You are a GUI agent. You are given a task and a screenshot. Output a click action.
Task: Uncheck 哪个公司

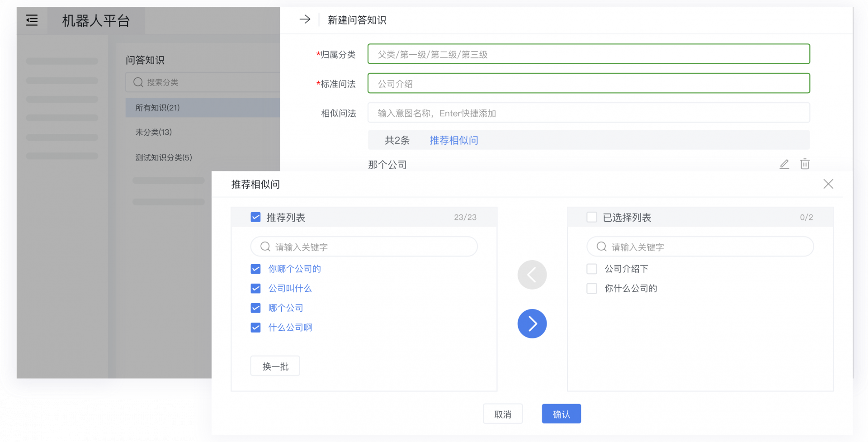coord(256,308)
